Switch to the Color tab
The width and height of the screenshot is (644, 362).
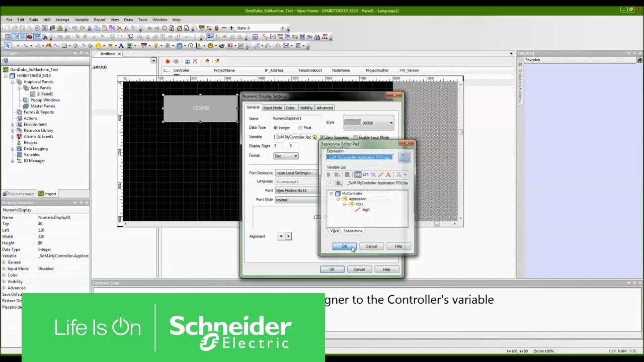pos(290,108)
